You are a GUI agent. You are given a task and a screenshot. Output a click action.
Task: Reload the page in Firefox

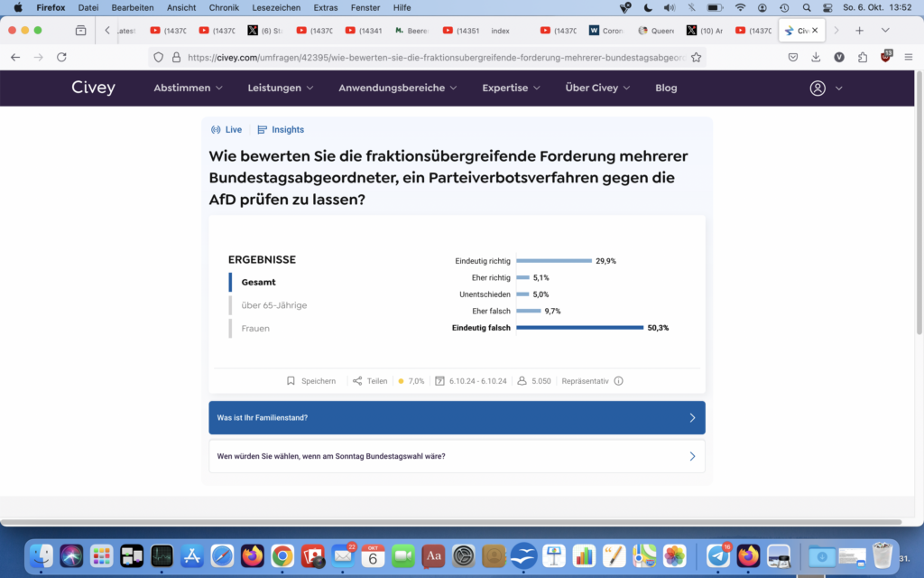tap(61, 57)
